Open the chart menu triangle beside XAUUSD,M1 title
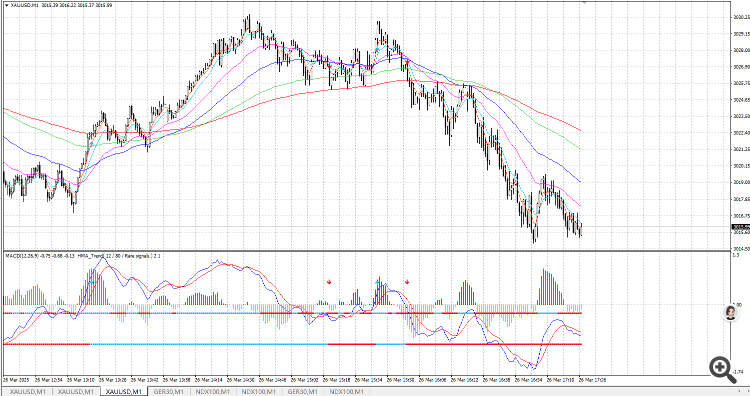 click(7, 5)
